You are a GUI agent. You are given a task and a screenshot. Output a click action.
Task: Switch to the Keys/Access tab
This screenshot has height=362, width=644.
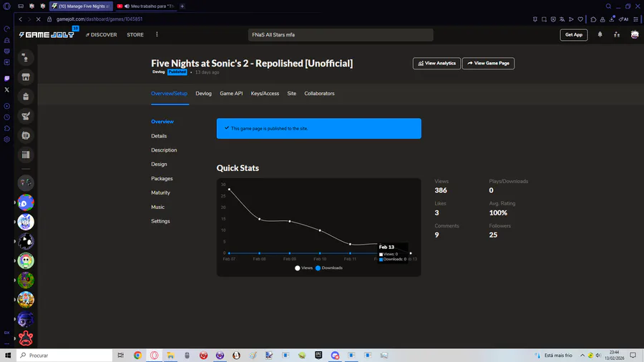click(265, 94)
